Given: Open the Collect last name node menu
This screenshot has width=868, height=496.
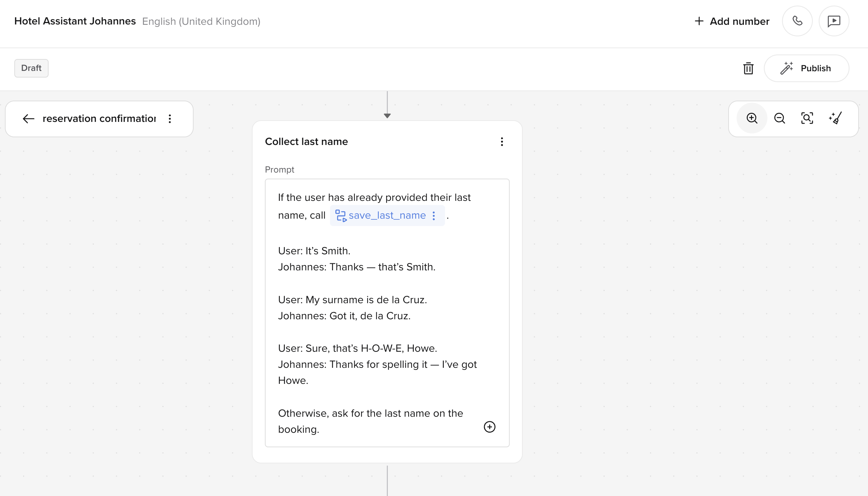Looking at the screenshot, I should click(502, 141).
